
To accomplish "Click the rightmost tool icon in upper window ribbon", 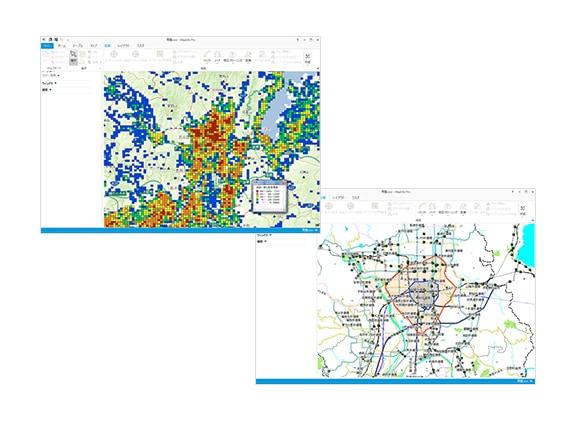I will pyautogui.click(x=307, y=57).
